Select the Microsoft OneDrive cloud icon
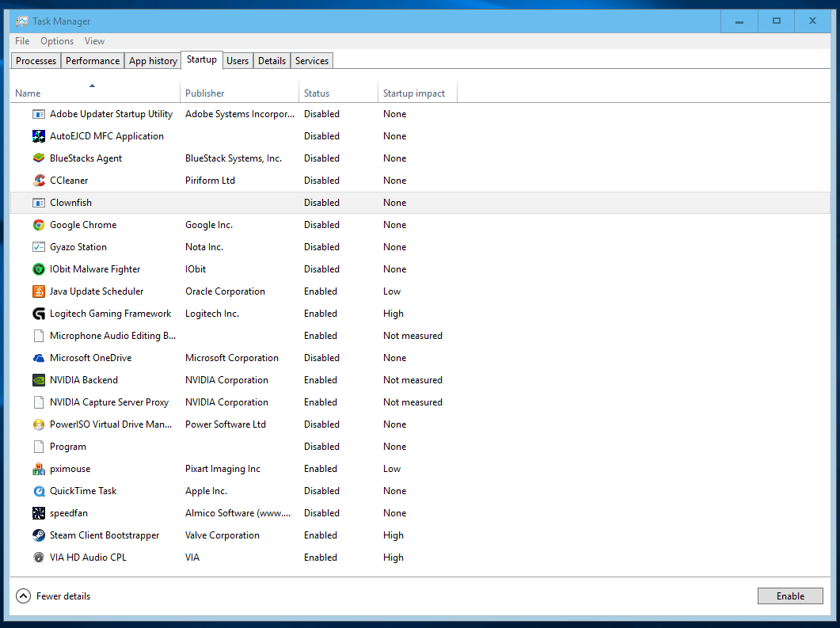This screenshot has height=628, width=840. pos(39,358)
